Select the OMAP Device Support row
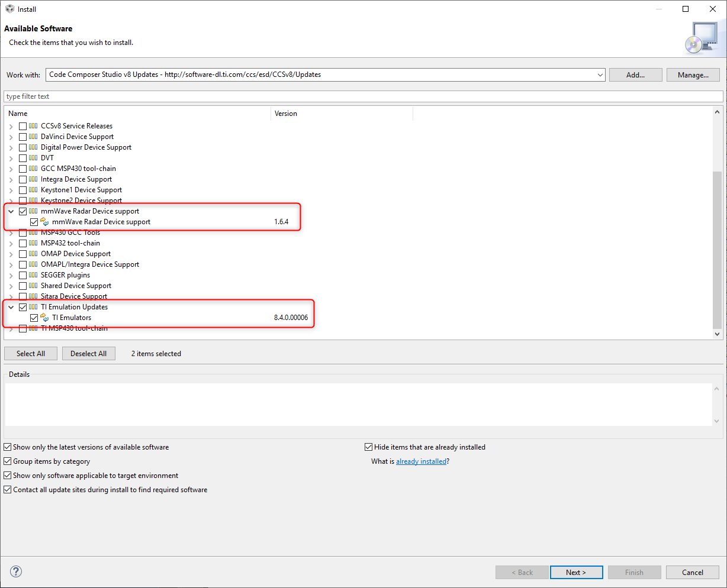The image size is (727, 588). click(x=76, y=254)
